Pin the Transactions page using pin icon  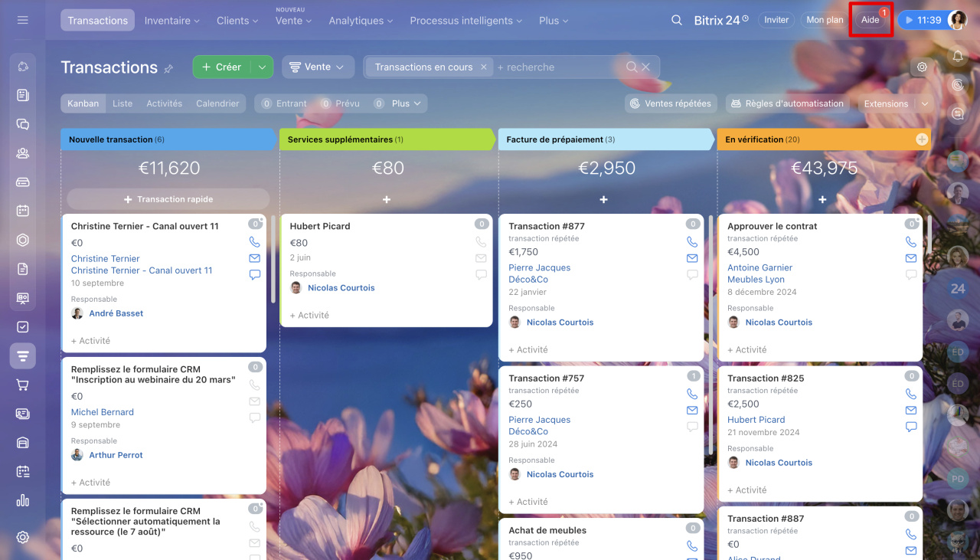[168, 68]
